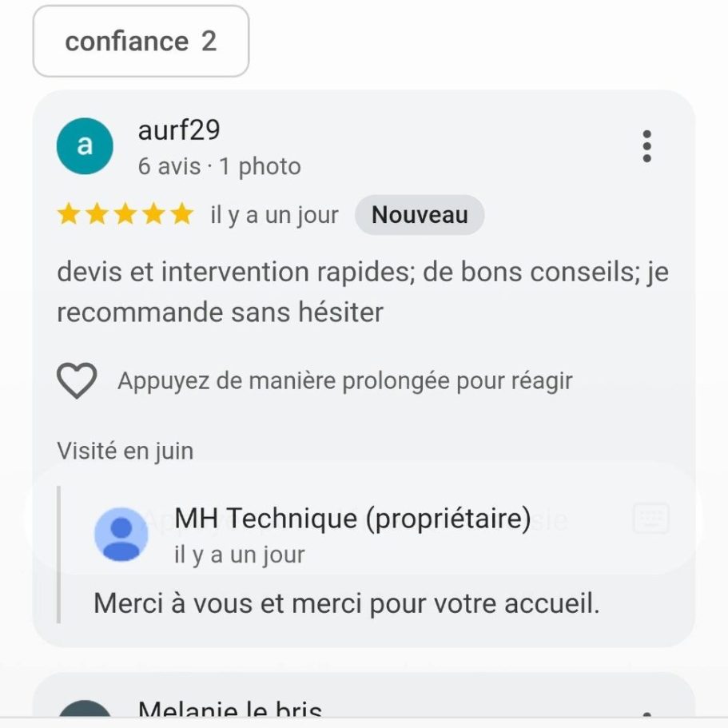This screenshot has height=728, width=728.
Task: Tap Melanie le bris's partially visible avatar
Action: (x=85, y=711)
